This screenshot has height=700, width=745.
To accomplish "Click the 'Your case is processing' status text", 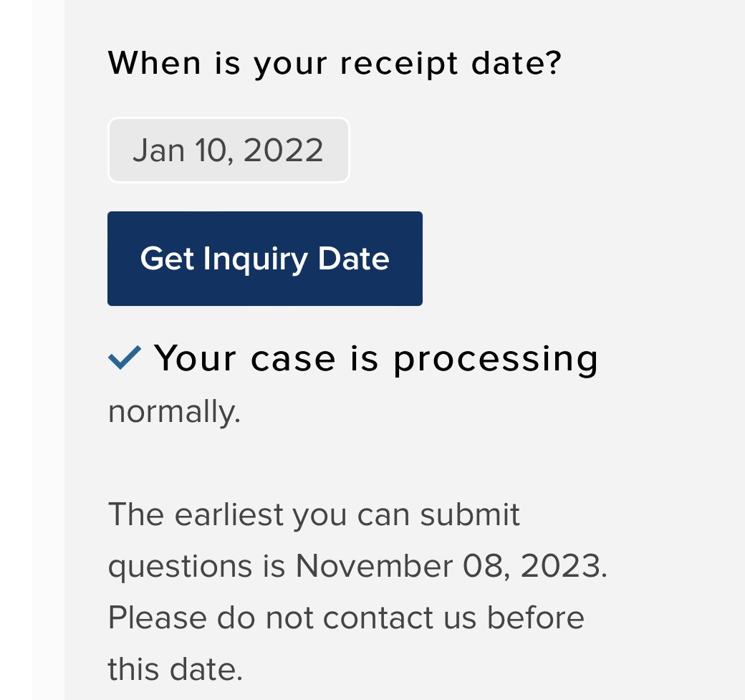I will click(x=376, y=359).
